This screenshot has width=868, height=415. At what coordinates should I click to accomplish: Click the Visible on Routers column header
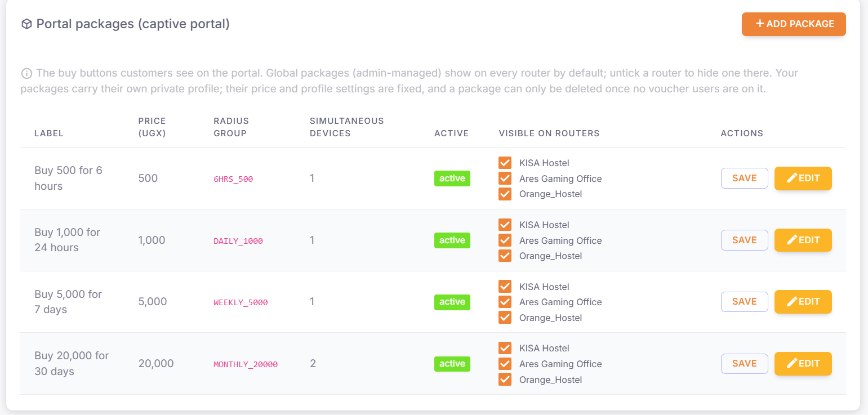(x=549, y=133)
